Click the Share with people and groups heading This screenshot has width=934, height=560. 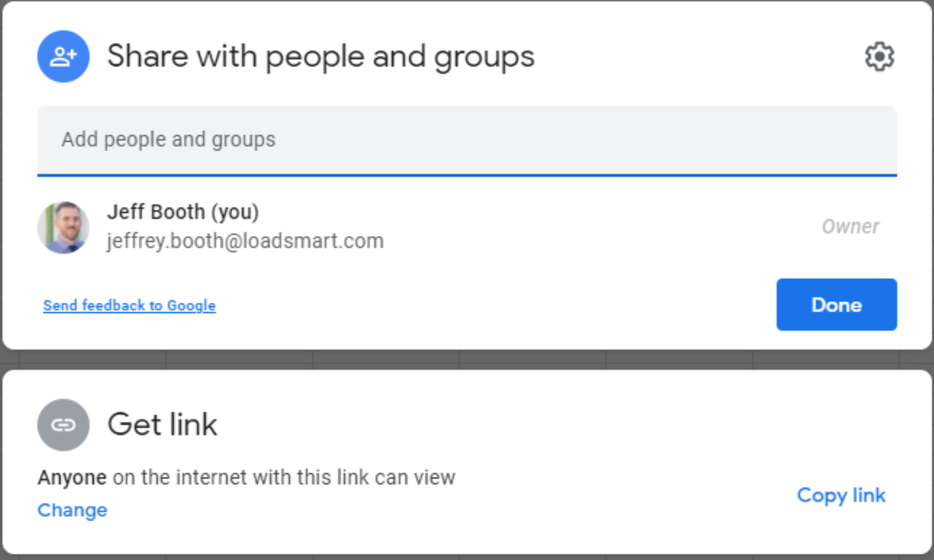click(321, 56)
